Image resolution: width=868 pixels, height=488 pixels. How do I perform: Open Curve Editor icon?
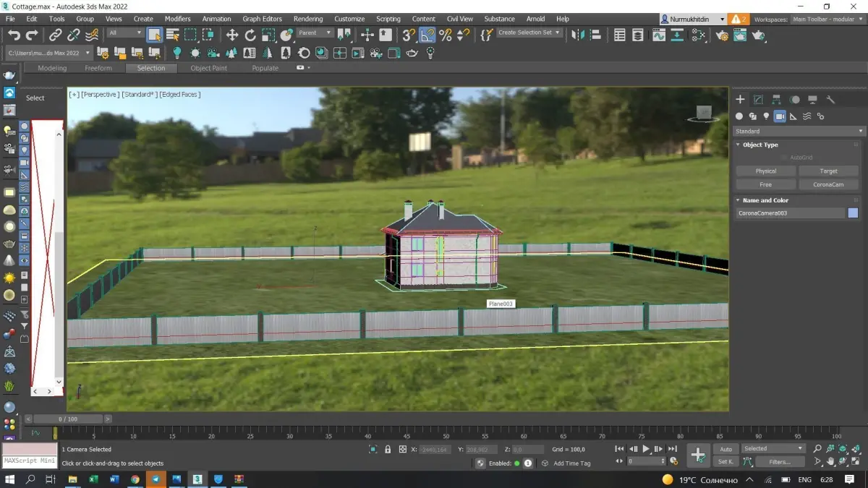click(x=659, y=35)
